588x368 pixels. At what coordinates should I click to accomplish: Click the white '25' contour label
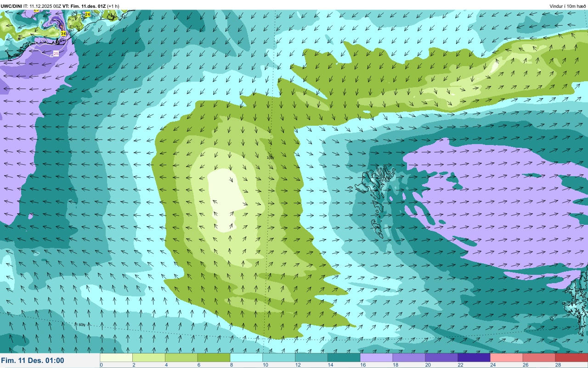point(56,54)
